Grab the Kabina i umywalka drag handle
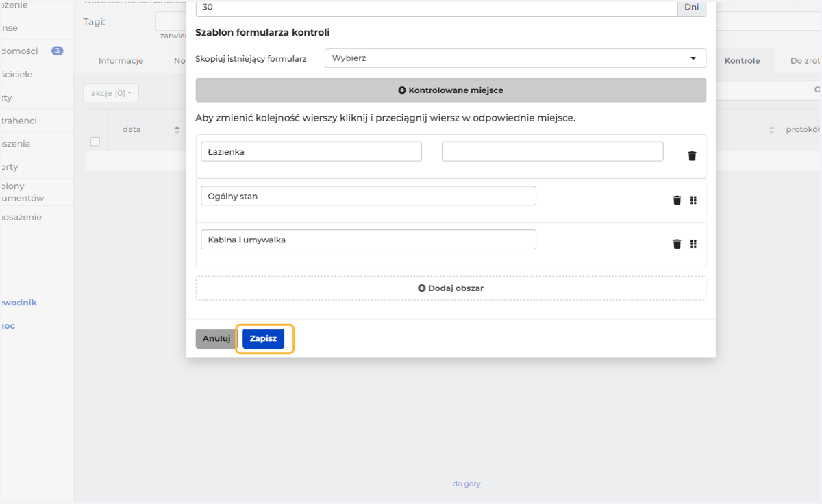822x504 pixels. point(693,243)
